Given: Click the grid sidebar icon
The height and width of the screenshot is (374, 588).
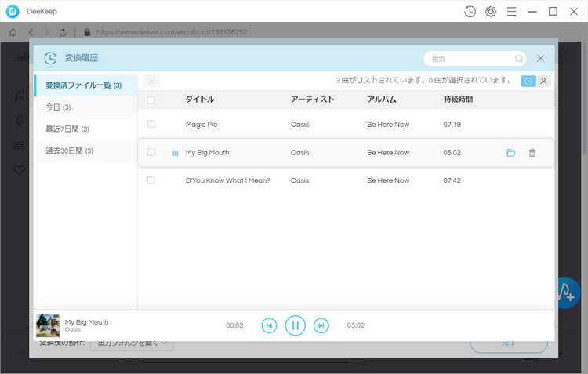Looking at the screenshot, I should coord(19,146).
